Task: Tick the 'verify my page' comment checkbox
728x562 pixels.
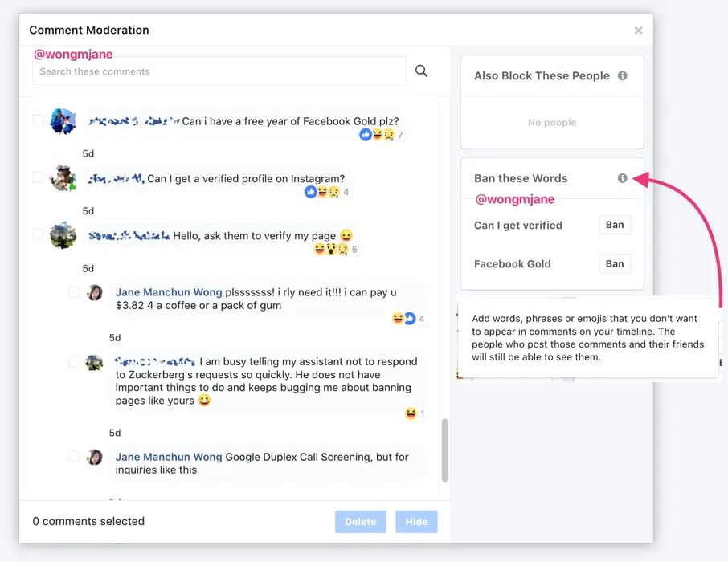Action: (x=38, y=234)
